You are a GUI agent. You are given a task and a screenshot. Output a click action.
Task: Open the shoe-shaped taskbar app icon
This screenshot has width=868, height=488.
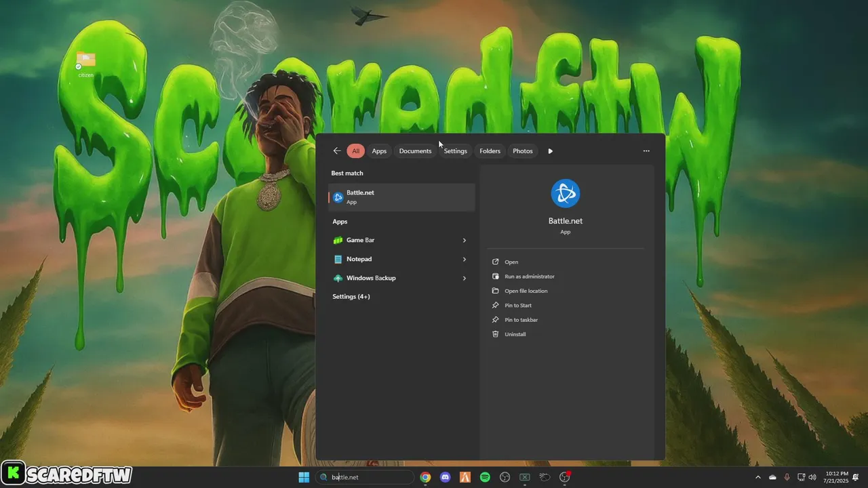[545, 477]
